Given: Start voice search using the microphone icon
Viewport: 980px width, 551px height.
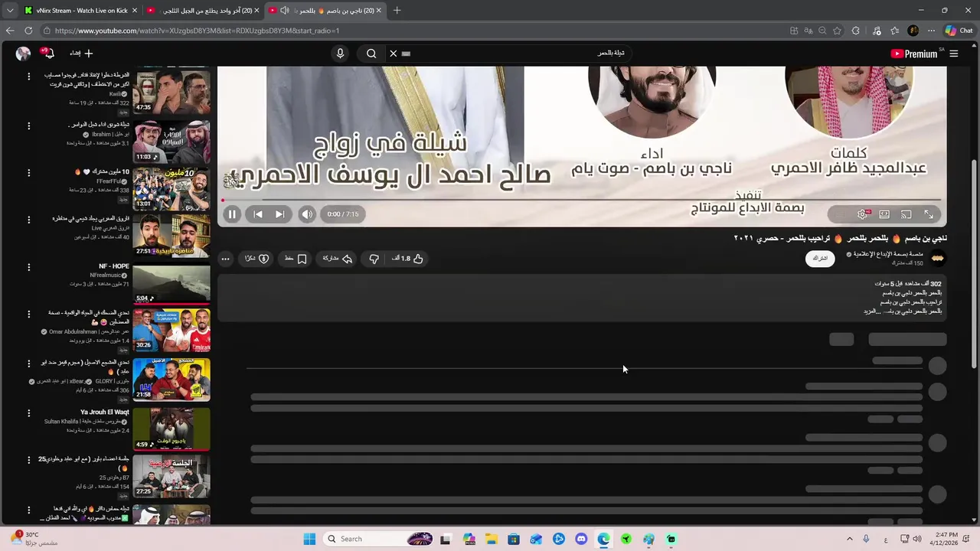Looking at the screenshot, I should tap(341, 54).
